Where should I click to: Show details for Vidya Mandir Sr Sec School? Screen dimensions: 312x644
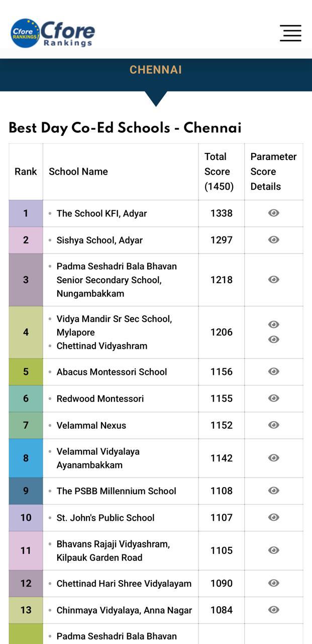(x=274, y=325)
